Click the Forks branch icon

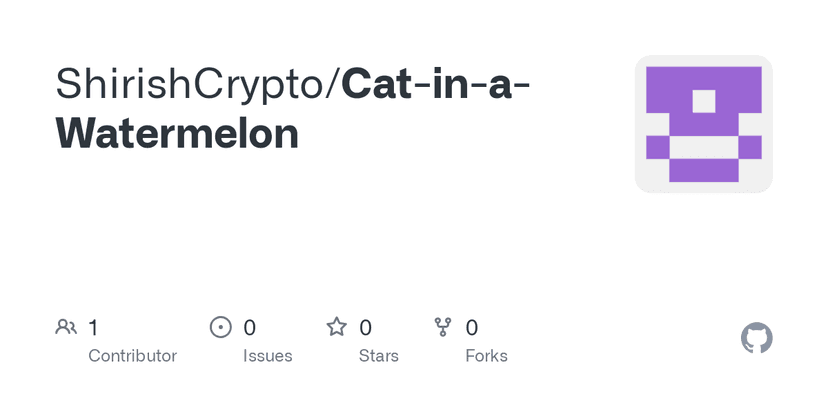pos(443,327)
